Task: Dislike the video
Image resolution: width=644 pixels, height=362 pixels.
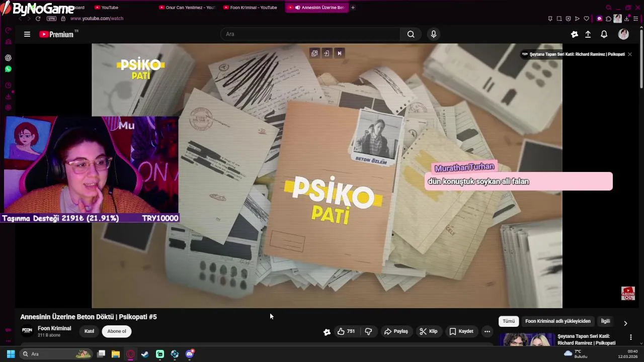Action: pos(368,331)
